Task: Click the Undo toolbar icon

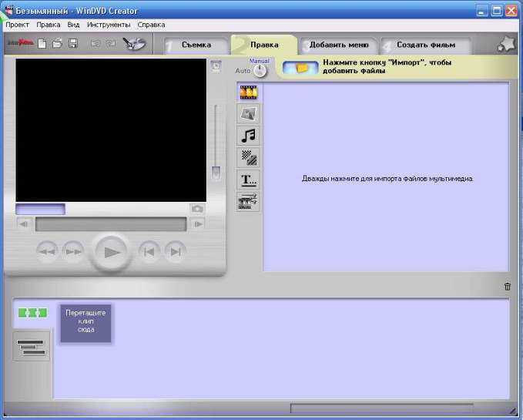Action: tap(96, 43)
